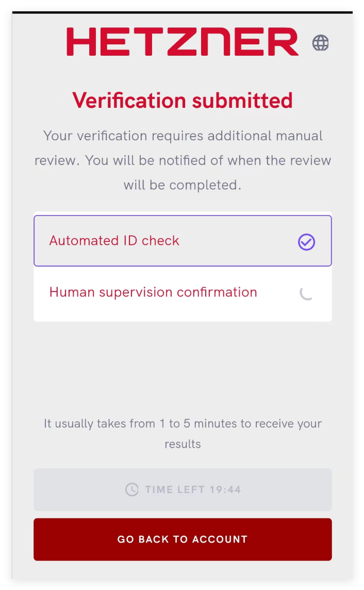Click the 1 to 5 minutes notice
This screenshot has height=590, width=364.
click(183, 424)
